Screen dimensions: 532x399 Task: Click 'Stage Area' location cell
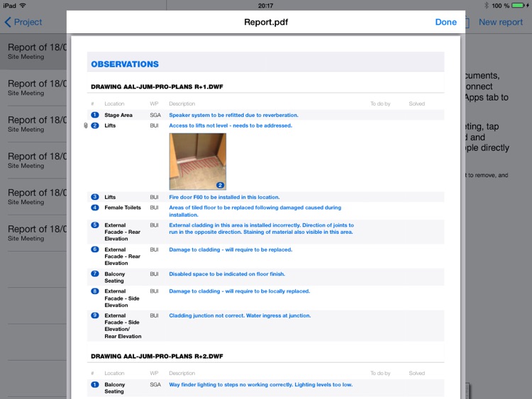(118, 115)
